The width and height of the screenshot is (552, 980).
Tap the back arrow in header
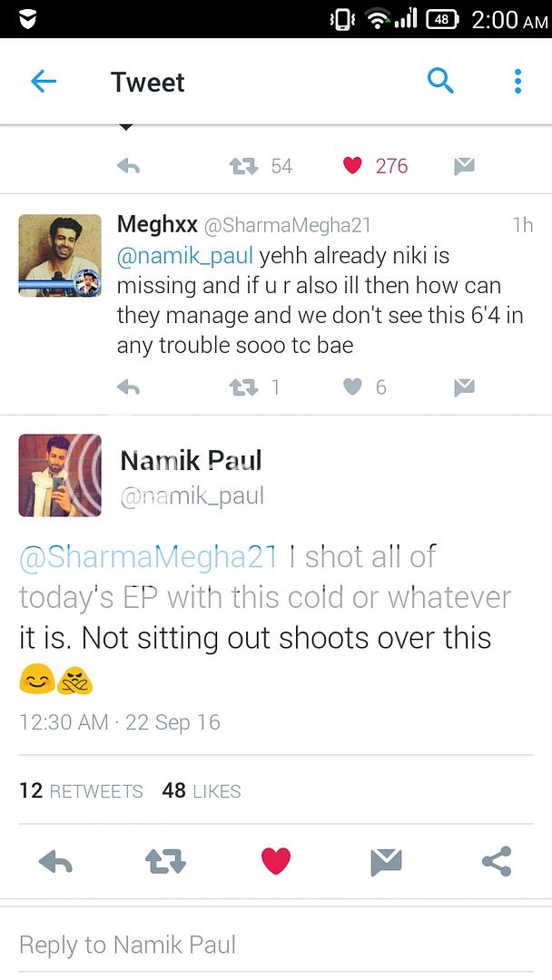tap(44, 82)
